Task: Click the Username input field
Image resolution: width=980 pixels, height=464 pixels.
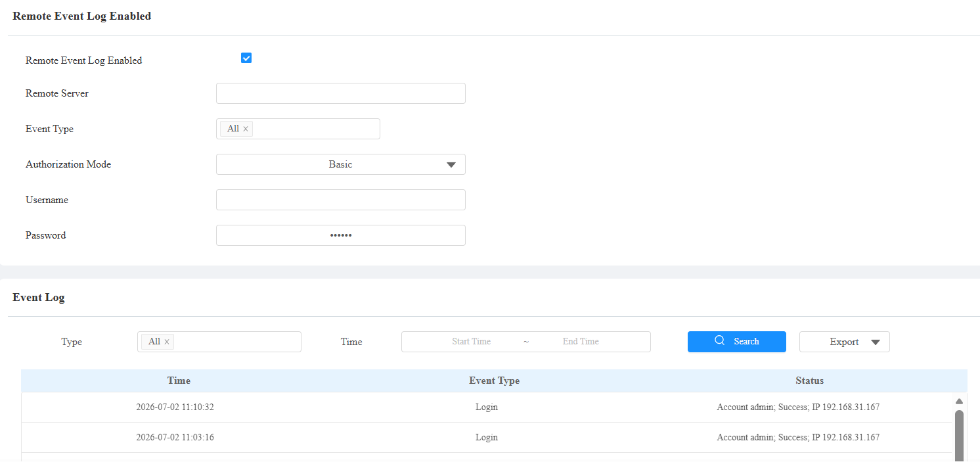Action: point(340,200)
